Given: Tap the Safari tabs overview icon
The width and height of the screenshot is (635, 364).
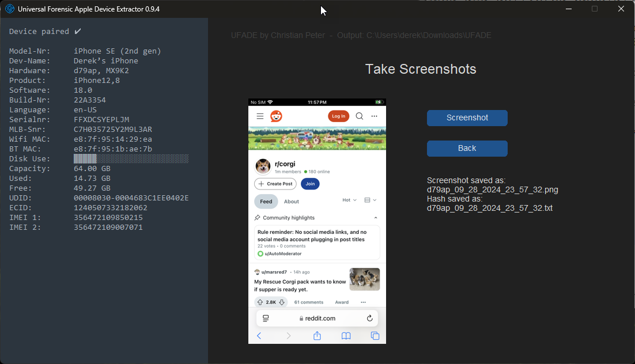Looking at the screenshot, I should click(375, 336).
